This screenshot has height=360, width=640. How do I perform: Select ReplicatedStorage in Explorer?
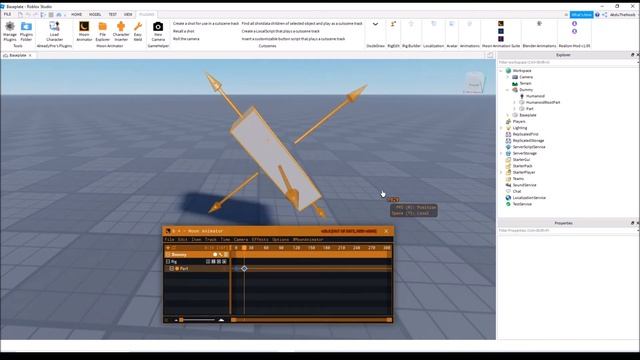(528, 140)
